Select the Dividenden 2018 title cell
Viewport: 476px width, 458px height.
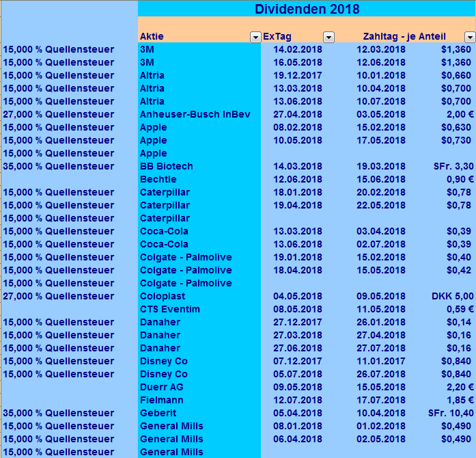pyautogui.click(x=307, y=9)
